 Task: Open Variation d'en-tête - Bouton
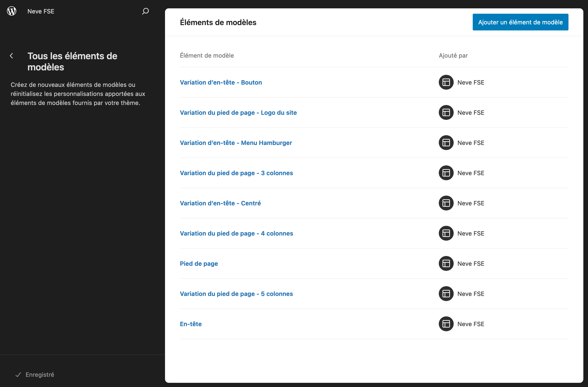pyautogui.click(x=221, y=82)
